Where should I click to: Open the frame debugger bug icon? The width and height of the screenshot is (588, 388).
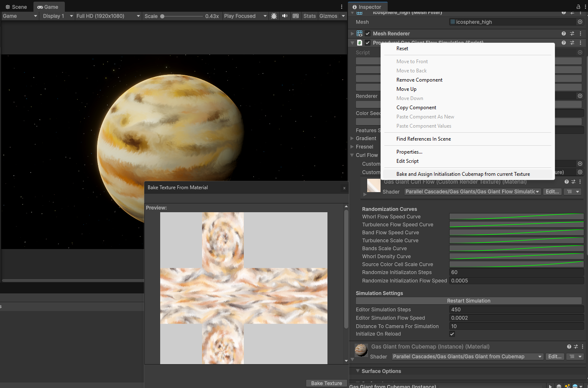point(274,16)
